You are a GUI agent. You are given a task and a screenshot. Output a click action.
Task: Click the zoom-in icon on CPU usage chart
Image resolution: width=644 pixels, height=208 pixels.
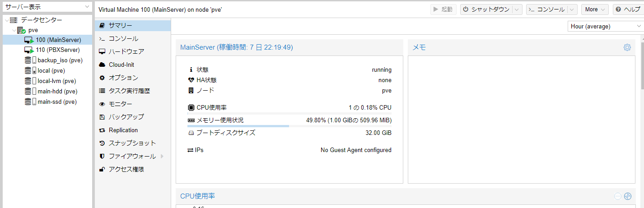click(x=627, y=196)
